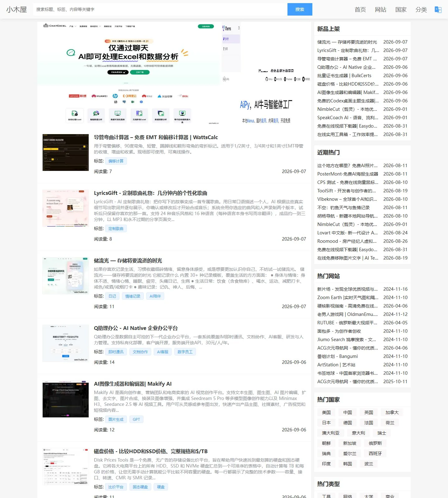Viewport: 448px width, 498px height.
Task: Open ToolSift entry in 近期热门
Action: [x=347, y=191]
